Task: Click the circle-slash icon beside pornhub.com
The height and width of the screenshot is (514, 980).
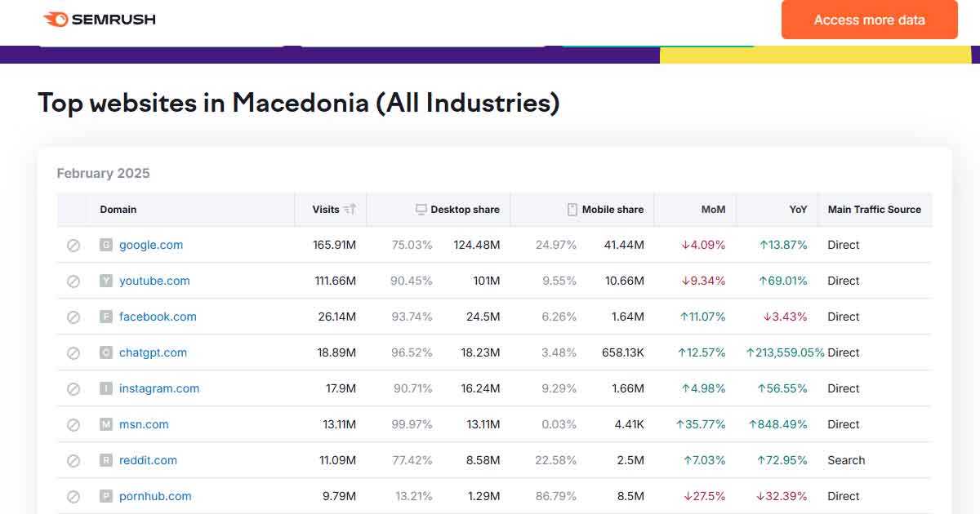Action: [x=73, y=496]
